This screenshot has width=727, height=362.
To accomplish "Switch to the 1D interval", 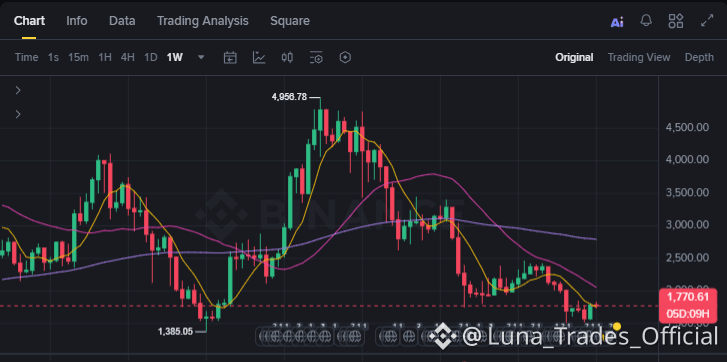I will tap(151, 57).
